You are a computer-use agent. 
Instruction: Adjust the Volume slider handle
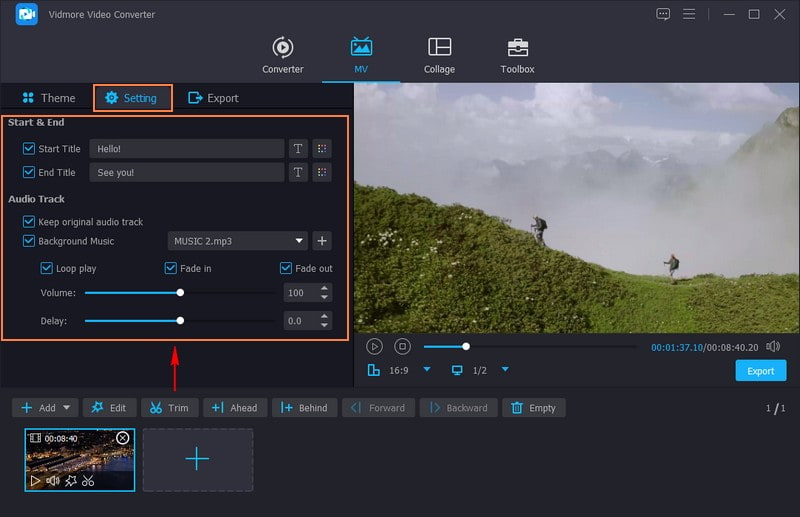(x=180, y=293)
